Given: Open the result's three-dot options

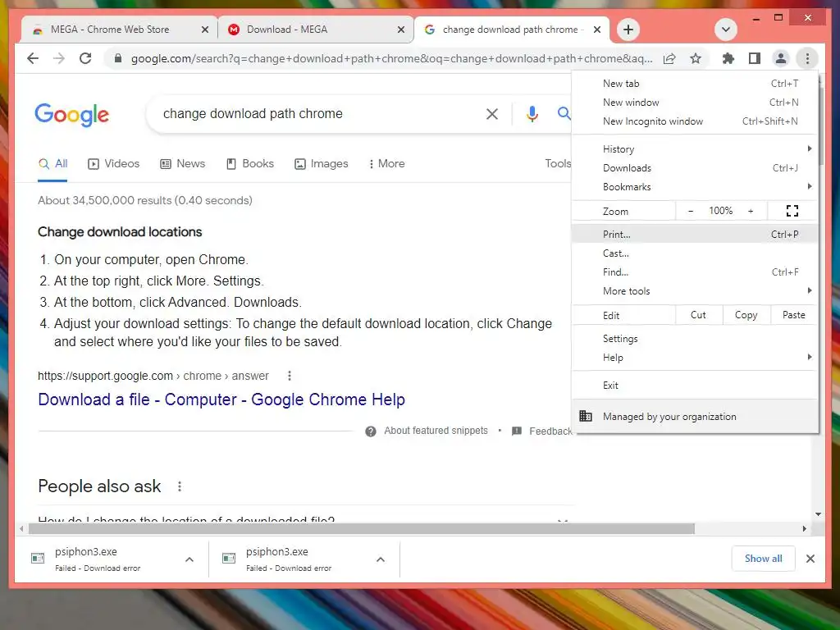Looking at the screenshot, I should (290, 376).
